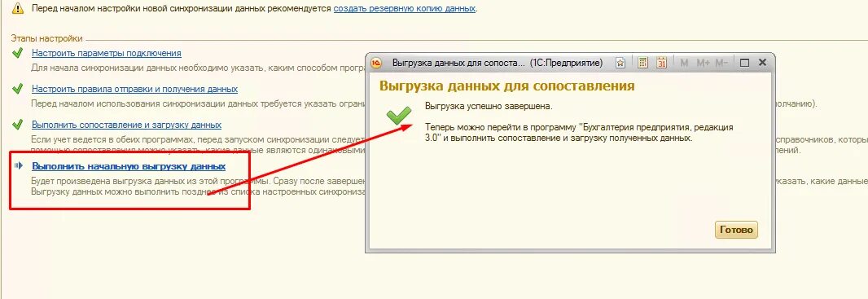This screenshot has height=299, width=868.
Task: Click dialog title bar text 'Выгрузка данных для сопоста...'
Action: tap(458, 63)
